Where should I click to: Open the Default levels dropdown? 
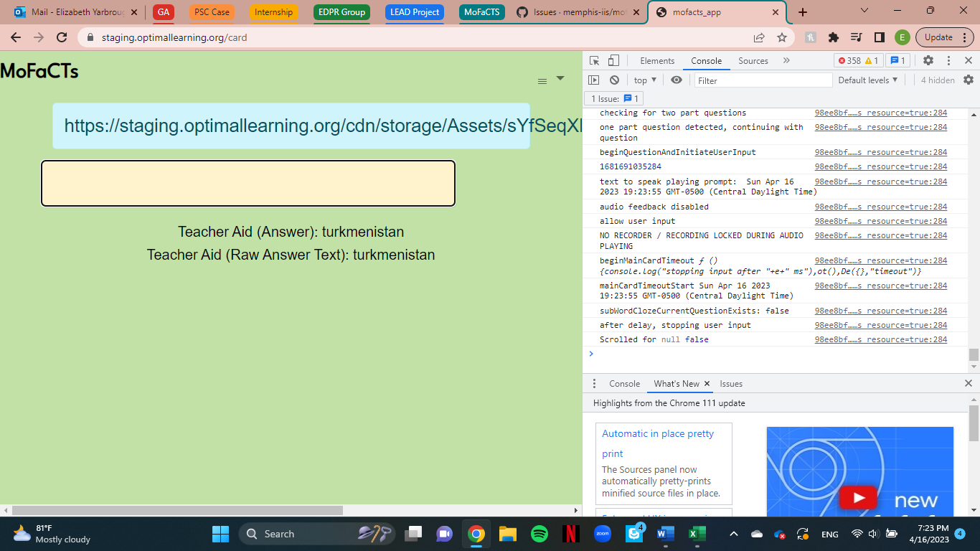click(868, 80)
